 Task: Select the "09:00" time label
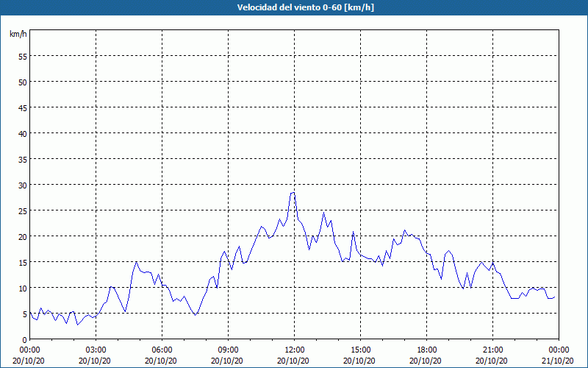click(x=228, y=350)
